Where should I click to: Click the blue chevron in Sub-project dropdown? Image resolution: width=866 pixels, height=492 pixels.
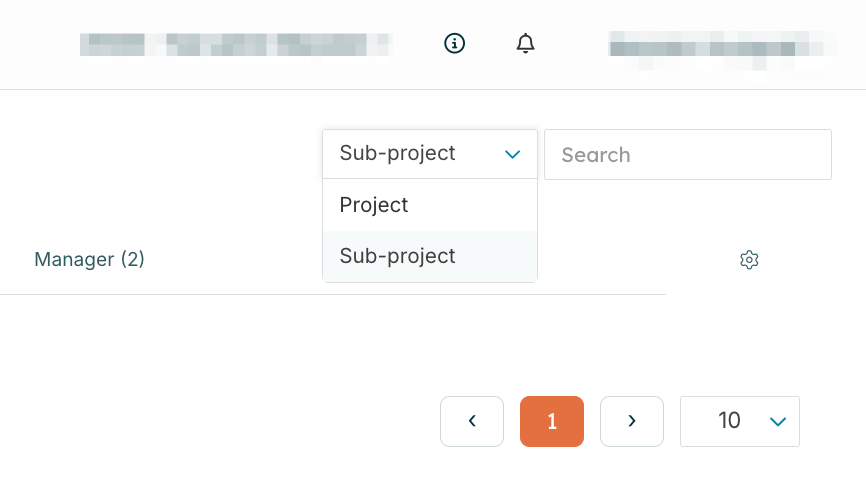tap(513, 154)
